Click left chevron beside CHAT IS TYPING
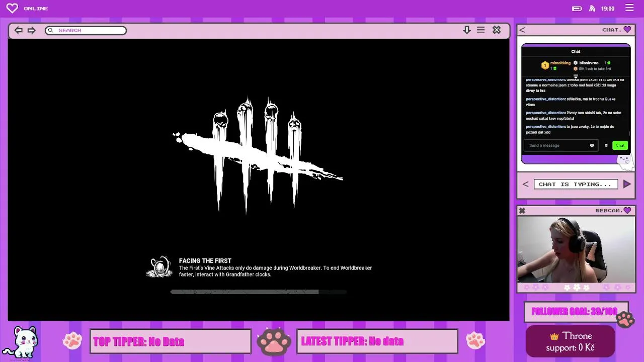The height and width of the screenshot is (362, 644). [x=525, y=184]
